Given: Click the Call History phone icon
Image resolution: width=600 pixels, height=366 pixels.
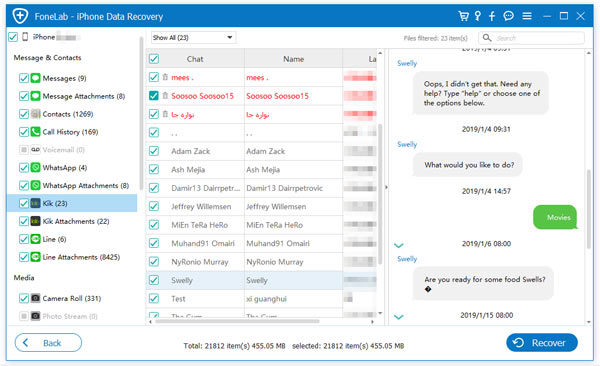Looking at the screenshot, I should [x=36, y=132].
